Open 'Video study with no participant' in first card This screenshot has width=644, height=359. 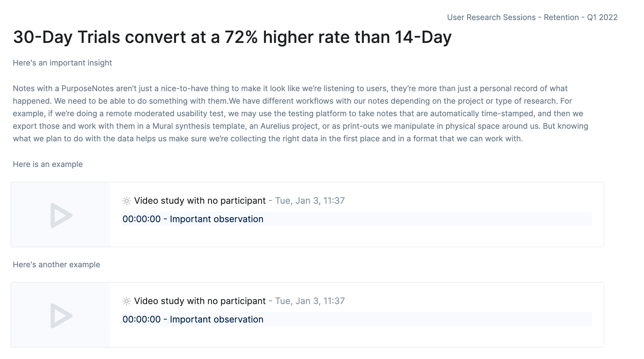[200, 201]
